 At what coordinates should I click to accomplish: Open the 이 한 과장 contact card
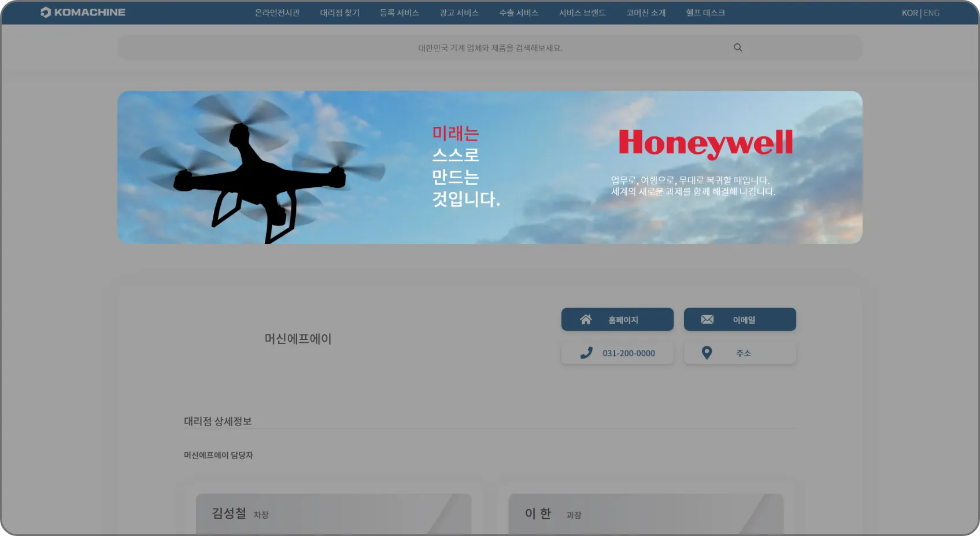[x=646, y=514]
